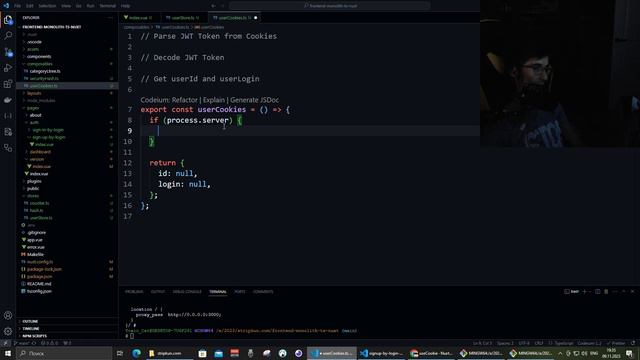The height and width of the screenshot is (360, 640).
Task: Click the VS Code logo icon in title bar
Action: tap(6, 6)
